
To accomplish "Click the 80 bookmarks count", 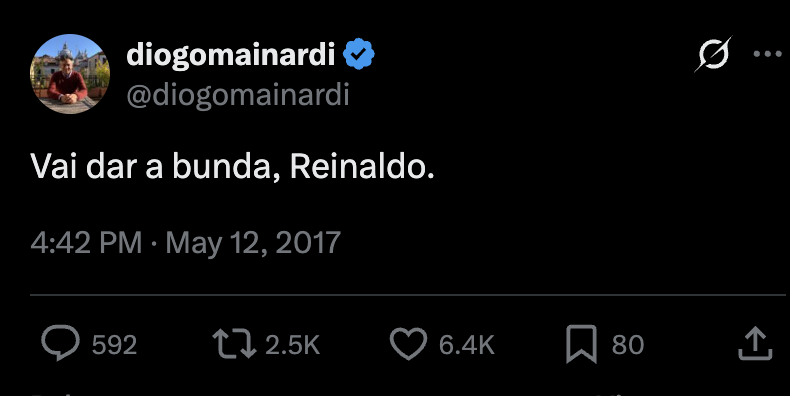I will (628, 345).
